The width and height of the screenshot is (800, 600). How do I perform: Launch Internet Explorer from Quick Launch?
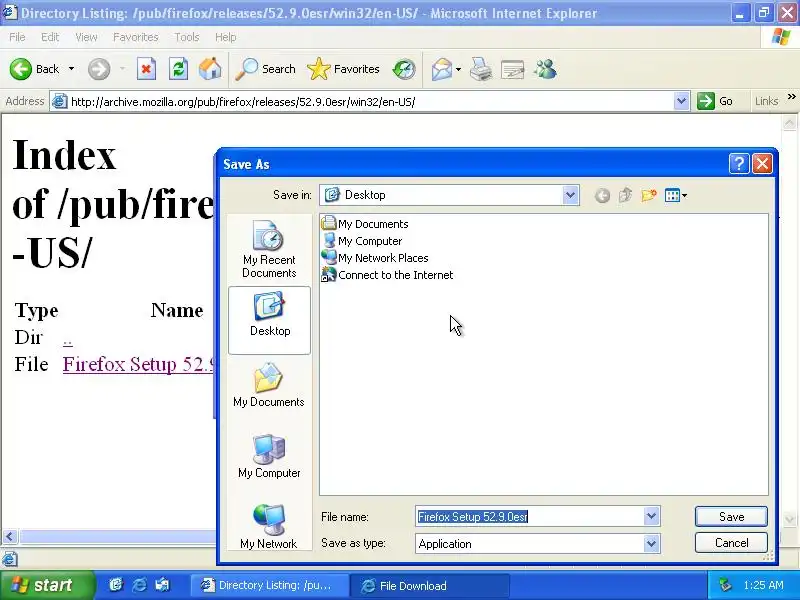point(139,585)
